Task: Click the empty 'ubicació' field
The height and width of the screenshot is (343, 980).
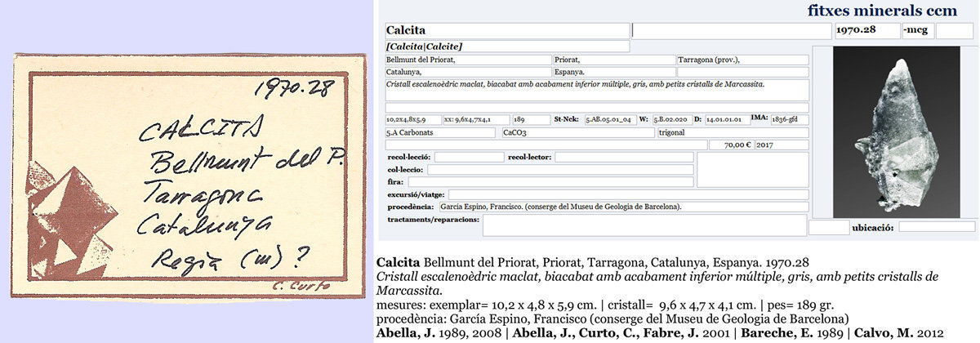Action: [x=937, y=228]
